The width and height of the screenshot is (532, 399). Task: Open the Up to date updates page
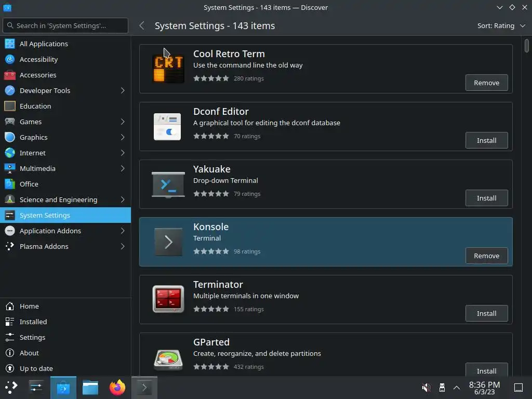pyautogui.click(x=65, y=369)
